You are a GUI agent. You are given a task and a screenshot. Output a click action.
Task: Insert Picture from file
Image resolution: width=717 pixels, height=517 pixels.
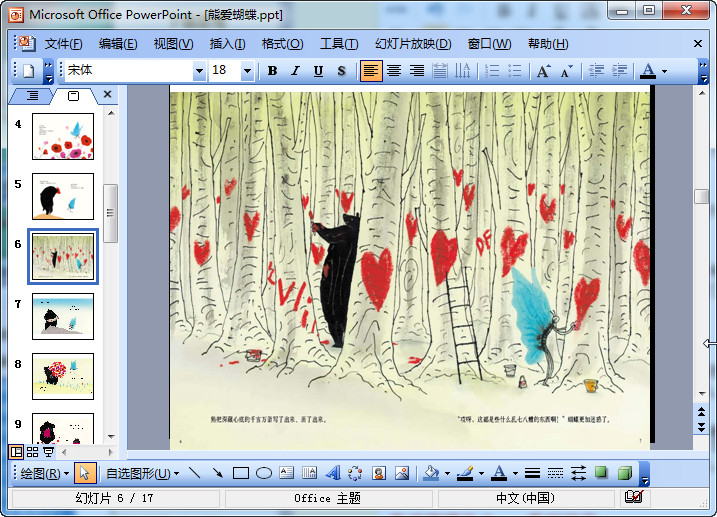(x=401, y=473)
